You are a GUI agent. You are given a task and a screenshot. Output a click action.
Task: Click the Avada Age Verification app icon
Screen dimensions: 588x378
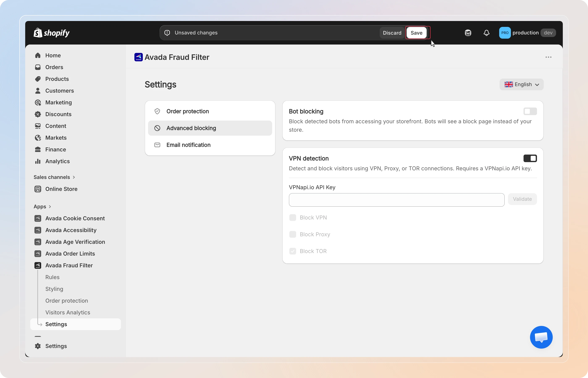pyautogui.click(x=38, y=242)
